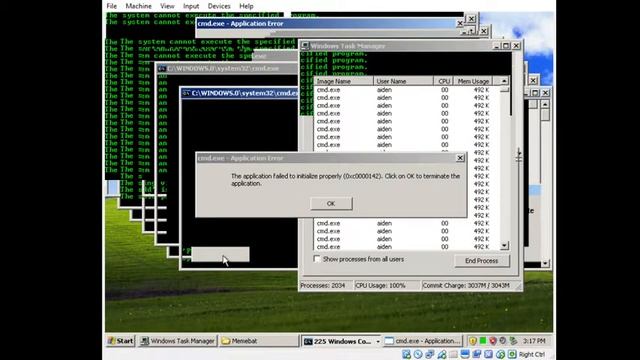Minimize the Windows Task Manager window
Image resolution: width=640 pixels, height=360 pixels.
pyautogui.click(x=497, y=46)
